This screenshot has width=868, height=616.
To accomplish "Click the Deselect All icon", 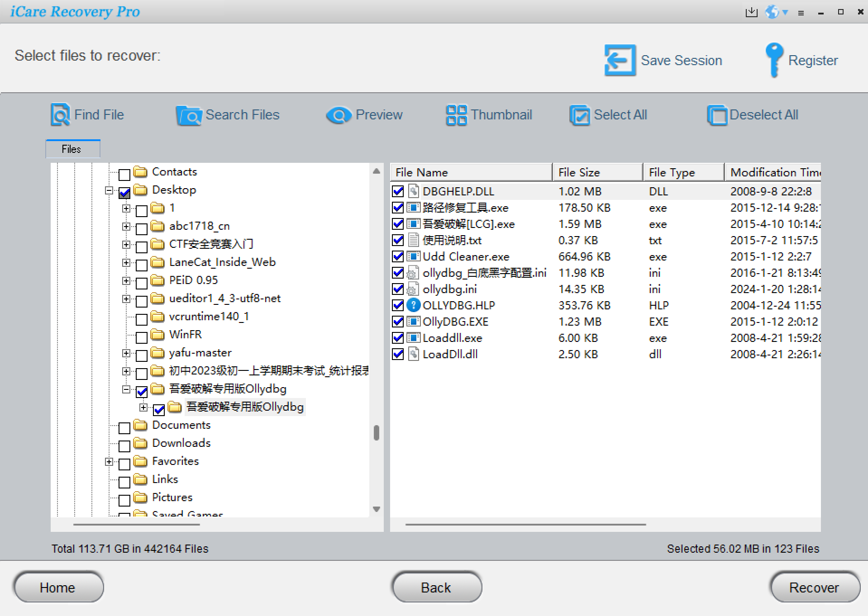I will pyautogui.click(x=717, y=115).
